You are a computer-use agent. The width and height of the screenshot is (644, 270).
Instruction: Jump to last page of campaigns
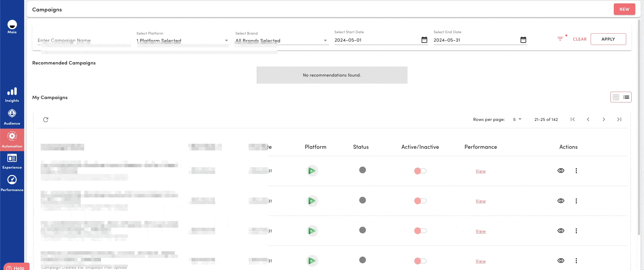tap(619, 119)
